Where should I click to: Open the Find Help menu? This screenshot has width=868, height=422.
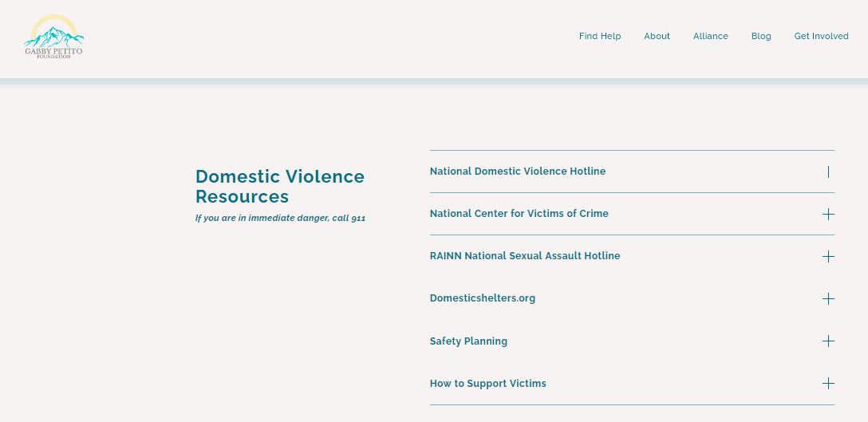(x=599, y=36)
